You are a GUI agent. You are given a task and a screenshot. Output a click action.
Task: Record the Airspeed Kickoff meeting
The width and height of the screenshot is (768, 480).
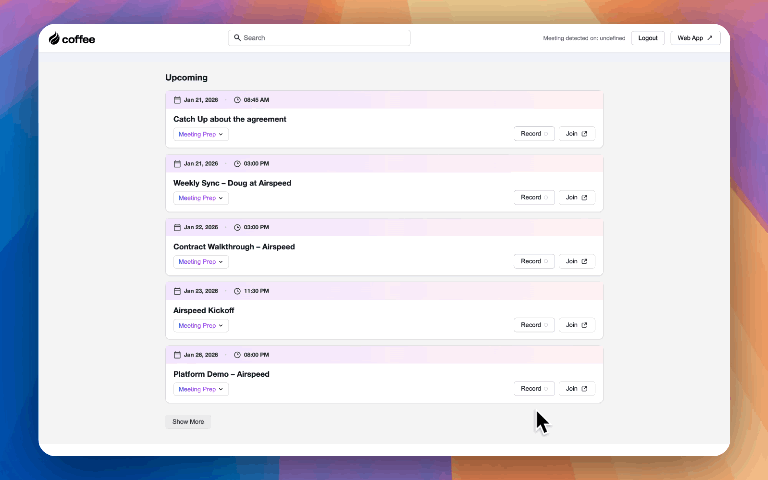click(534, 325)
